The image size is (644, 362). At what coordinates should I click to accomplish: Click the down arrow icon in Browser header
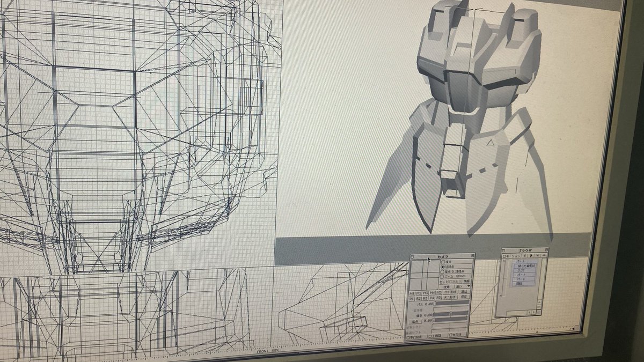538,256
